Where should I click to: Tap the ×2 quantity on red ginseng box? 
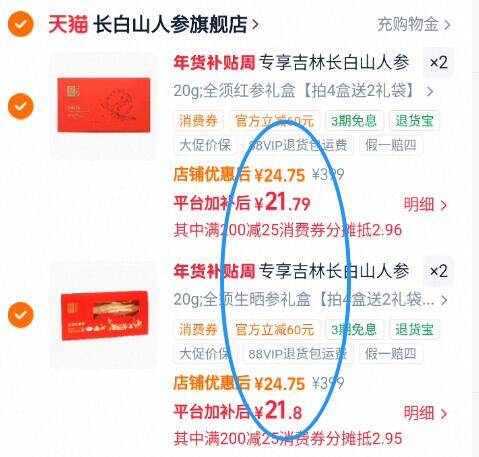438,63
